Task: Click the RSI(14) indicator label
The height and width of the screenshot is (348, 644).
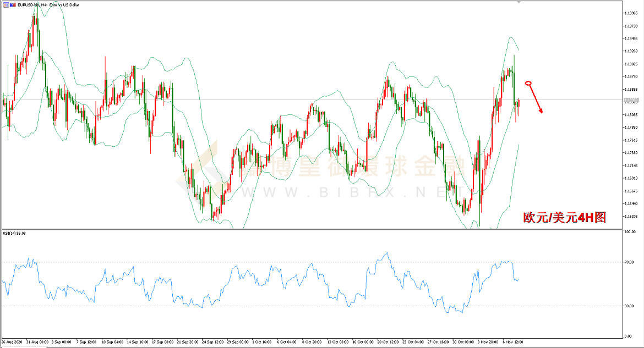Action: coord(15,233)
